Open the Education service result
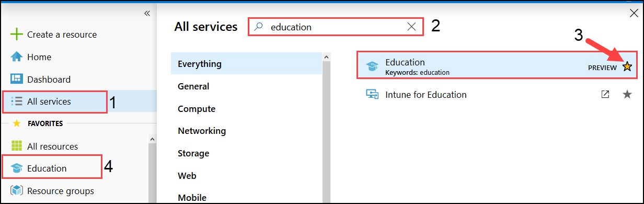The image size is (644, 204). 497,65
